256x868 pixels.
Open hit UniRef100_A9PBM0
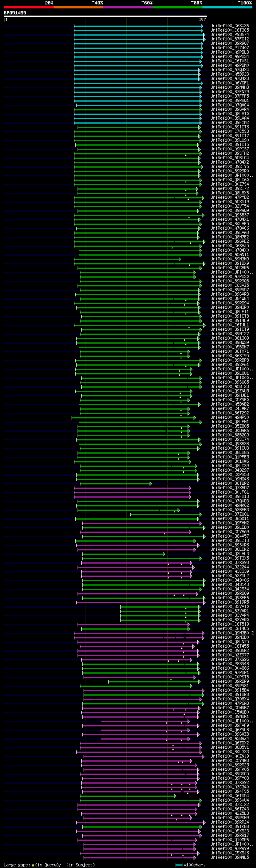pos(230,66)
